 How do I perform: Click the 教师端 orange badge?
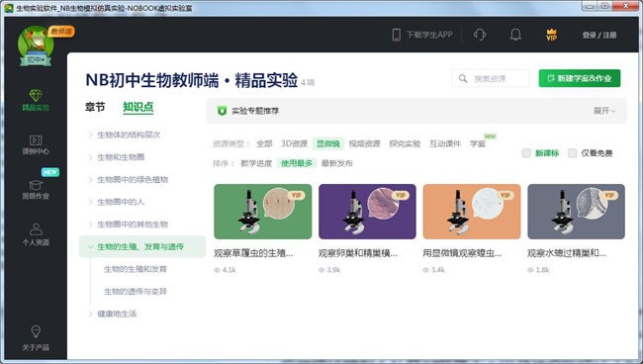(x=61, y=32)
